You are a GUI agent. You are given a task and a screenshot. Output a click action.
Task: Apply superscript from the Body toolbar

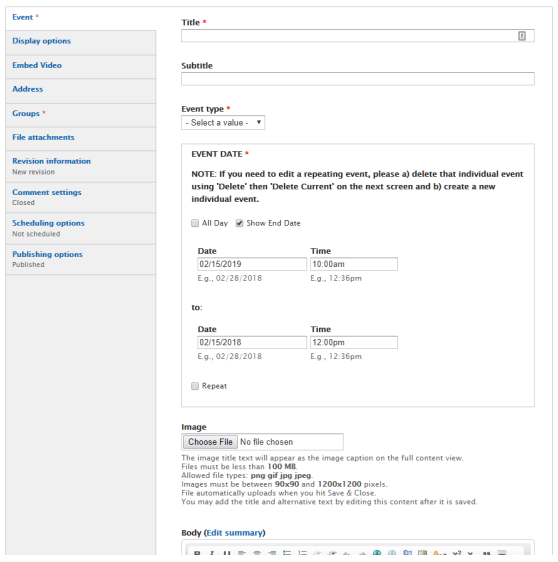coord(457,553)
